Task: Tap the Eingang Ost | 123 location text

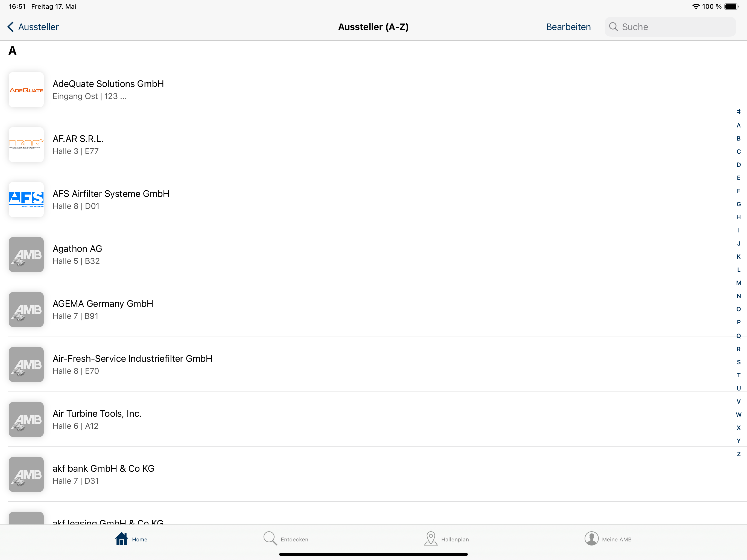Action: [x=89, y=96]
